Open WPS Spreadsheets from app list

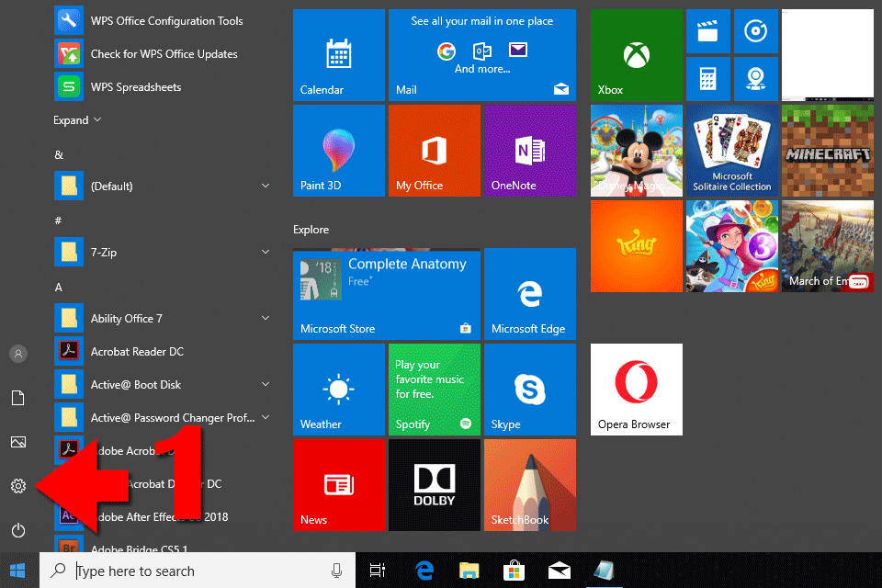pos(136,87)
